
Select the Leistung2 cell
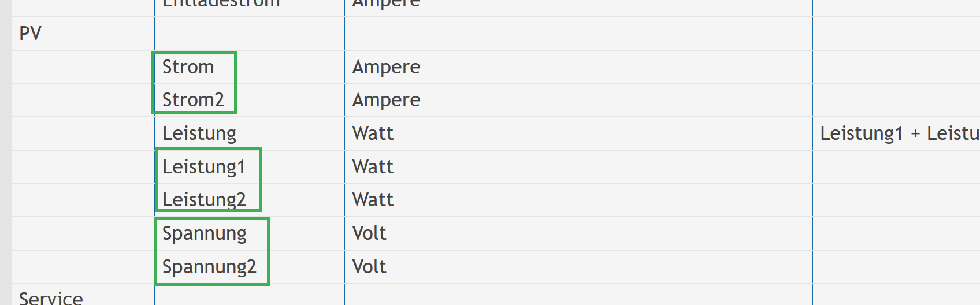tap(204, 200)
